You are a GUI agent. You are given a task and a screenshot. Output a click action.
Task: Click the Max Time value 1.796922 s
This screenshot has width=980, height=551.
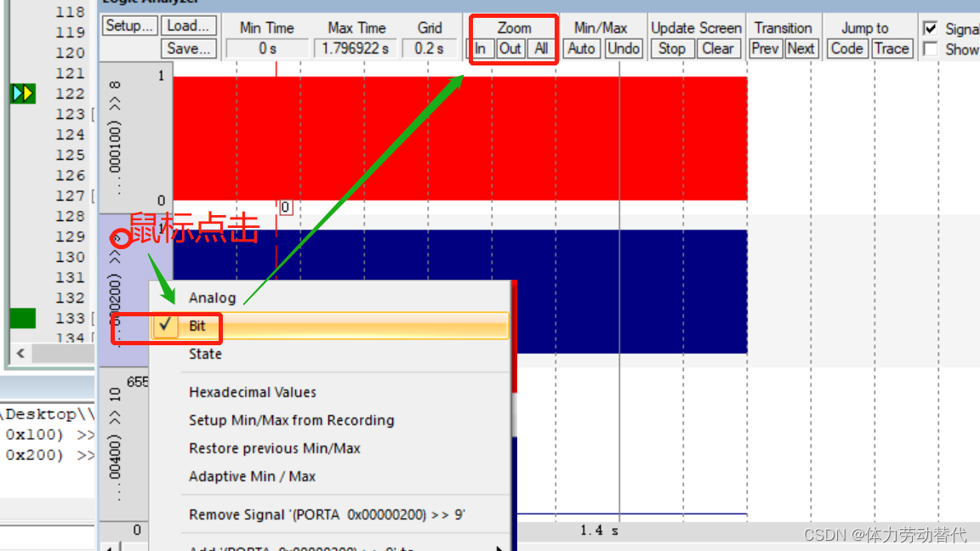(x=355, y=48)
